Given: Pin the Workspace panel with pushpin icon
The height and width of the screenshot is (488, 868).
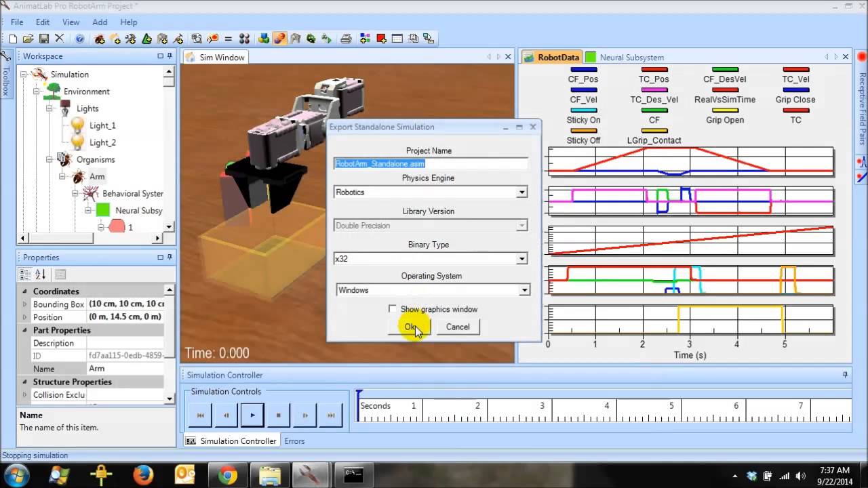Looking at the screenshot, I should pos(170,56).
